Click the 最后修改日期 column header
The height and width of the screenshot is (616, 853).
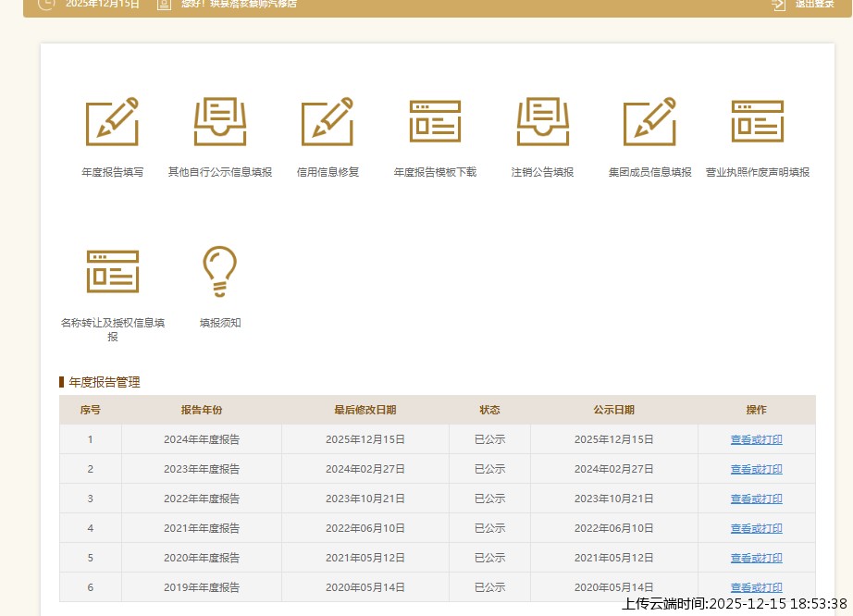click(x=365, y=410)
